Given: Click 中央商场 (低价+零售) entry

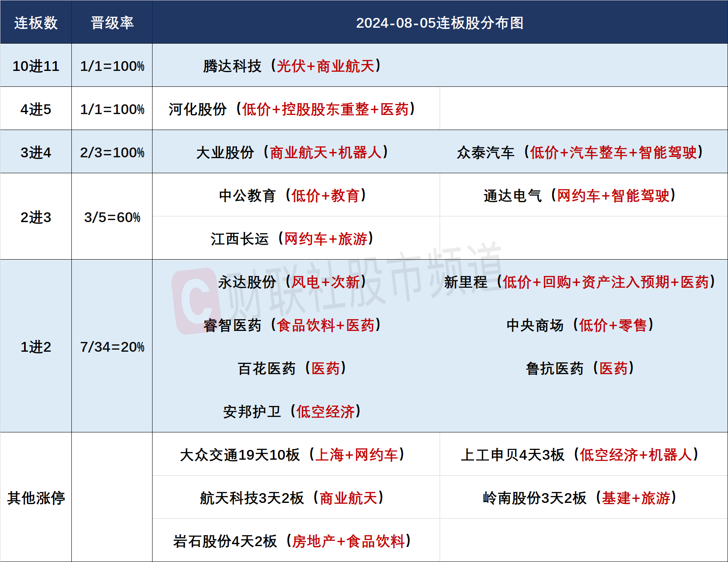Looking at the screenshot, I should (580, 325).
